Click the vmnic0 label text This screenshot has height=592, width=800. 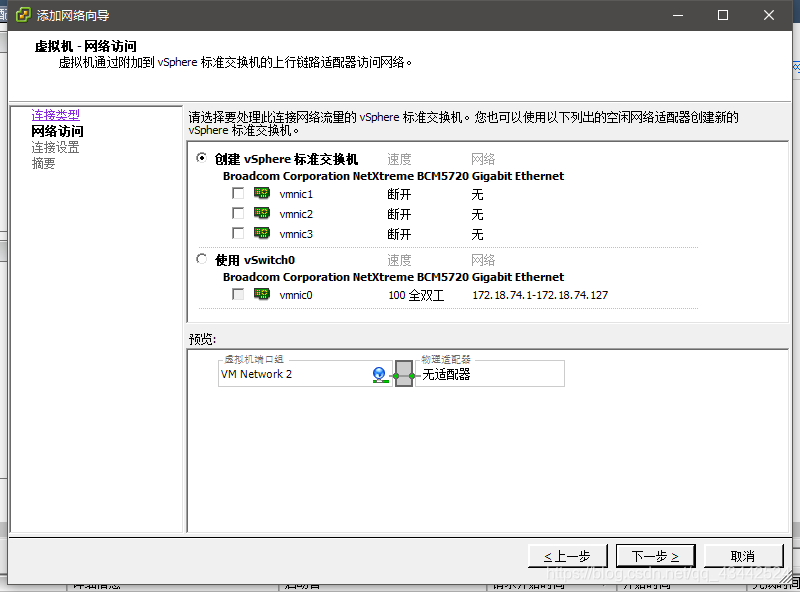[x=296, y=295]
